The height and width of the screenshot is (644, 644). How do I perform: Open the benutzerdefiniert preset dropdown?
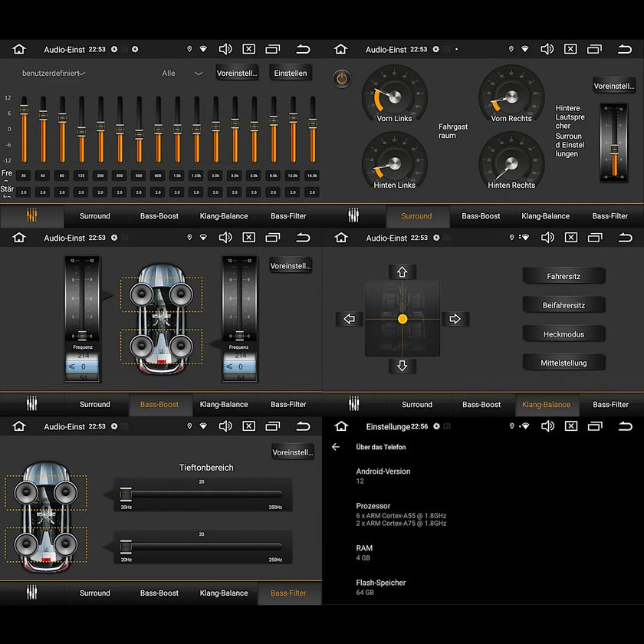[x=54, y=73]
